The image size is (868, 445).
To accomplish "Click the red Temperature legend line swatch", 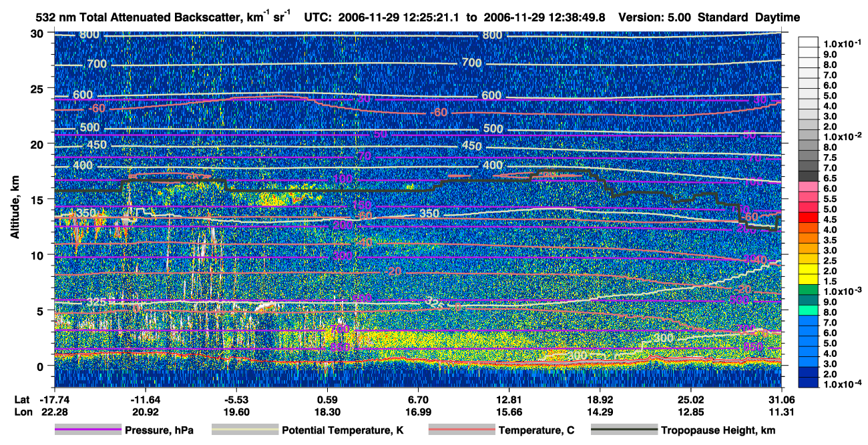I will click(461, 430).
